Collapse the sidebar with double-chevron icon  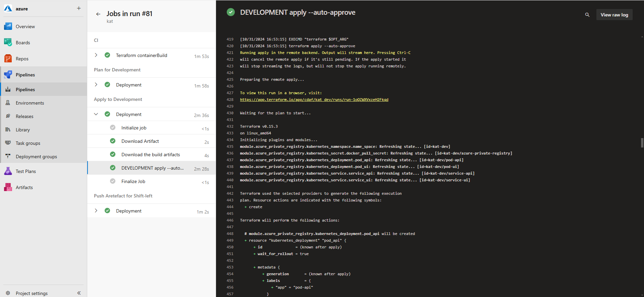(x=79, y=293)
